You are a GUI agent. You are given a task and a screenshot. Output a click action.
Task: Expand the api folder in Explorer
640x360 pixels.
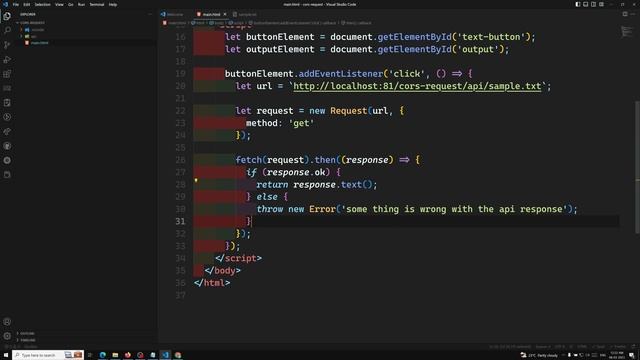pos(32,36)
